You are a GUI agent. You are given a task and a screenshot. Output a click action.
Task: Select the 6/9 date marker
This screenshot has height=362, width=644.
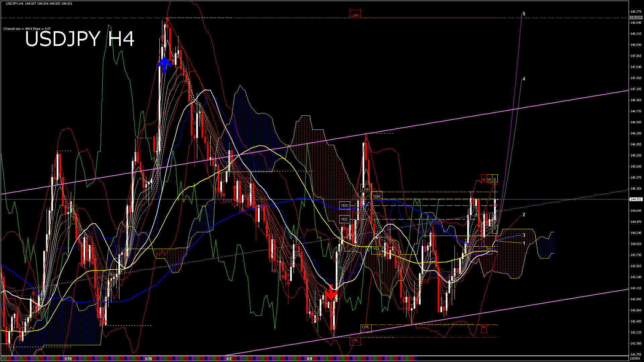point(309,359)
